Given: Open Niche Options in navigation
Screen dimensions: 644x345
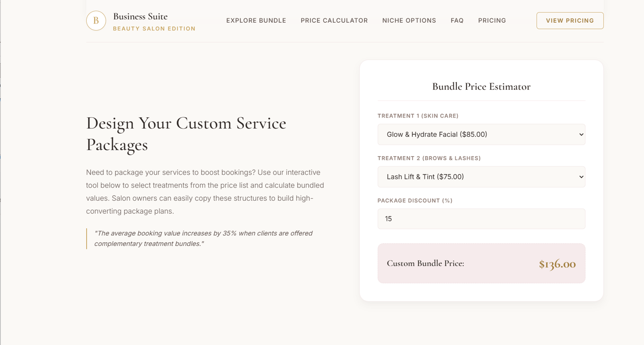Looking at the screenshot, I should pos(409,21).
